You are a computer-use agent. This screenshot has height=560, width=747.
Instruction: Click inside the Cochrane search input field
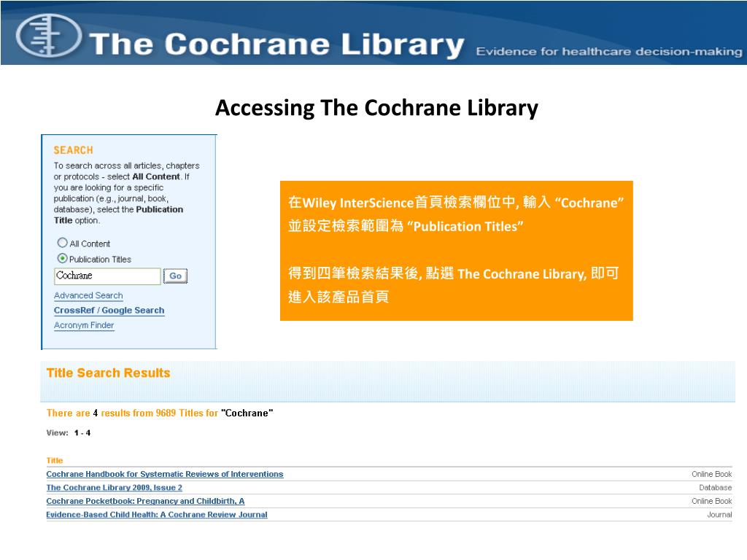107,276
